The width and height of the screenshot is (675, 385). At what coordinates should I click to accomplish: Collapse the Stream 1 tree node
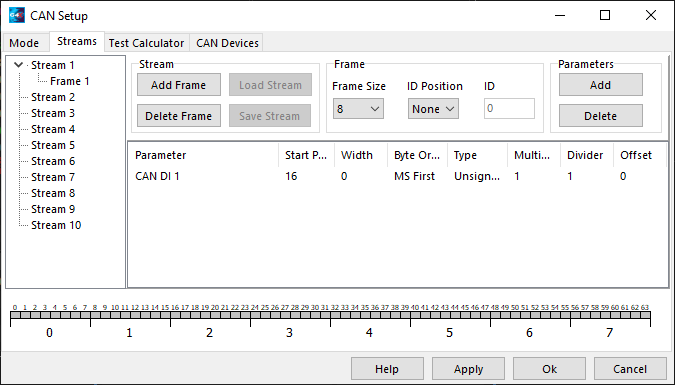(18, 65)
